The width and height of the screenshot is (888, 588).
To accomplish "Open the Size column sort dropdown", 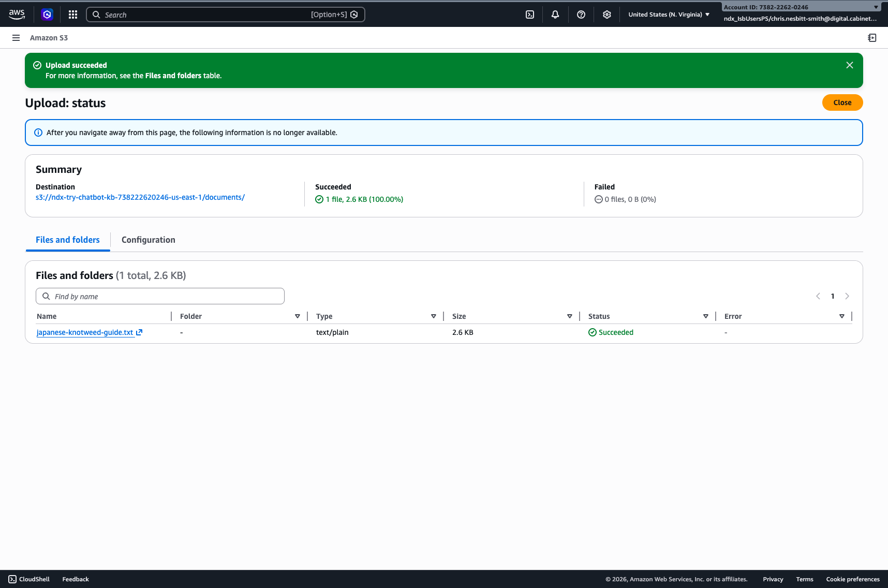I will [569, 316].
